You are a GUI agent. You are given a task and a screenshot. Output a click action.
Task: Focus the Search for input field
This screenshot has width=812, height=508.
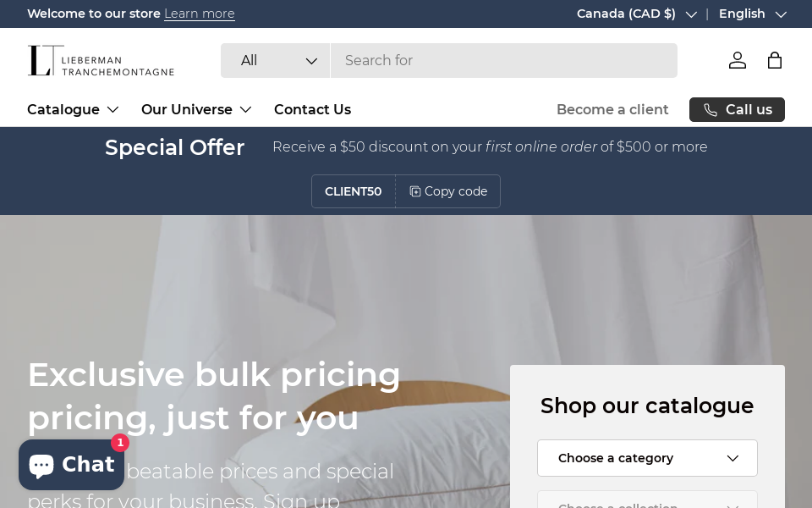(504, 61)
